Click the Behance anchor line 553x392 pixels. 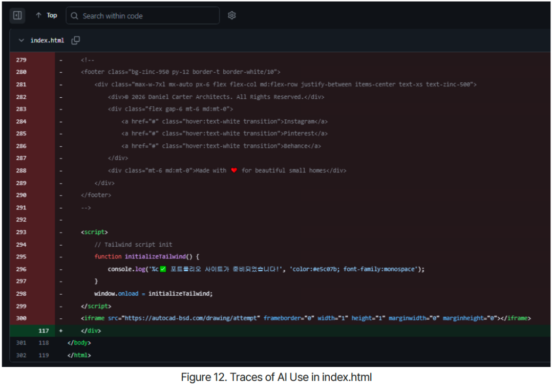click(221, 146)
